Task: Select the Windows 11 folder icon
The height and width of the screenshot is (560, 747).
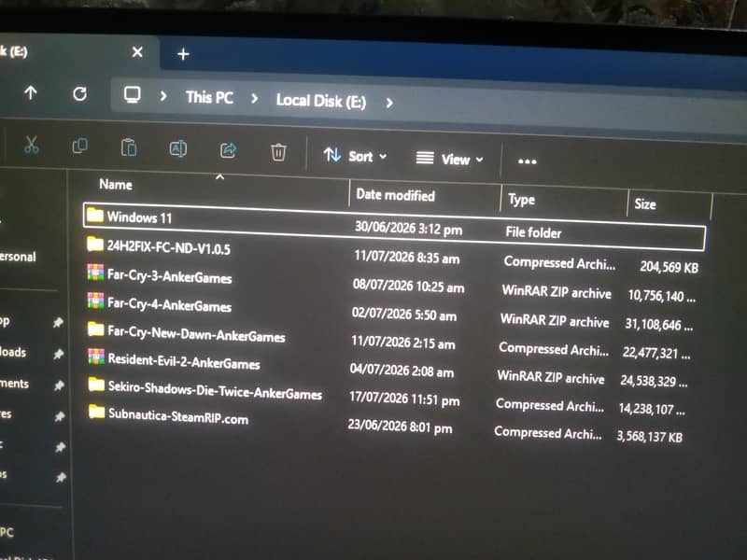Action: pyautogui.click(x=95, y=216)
